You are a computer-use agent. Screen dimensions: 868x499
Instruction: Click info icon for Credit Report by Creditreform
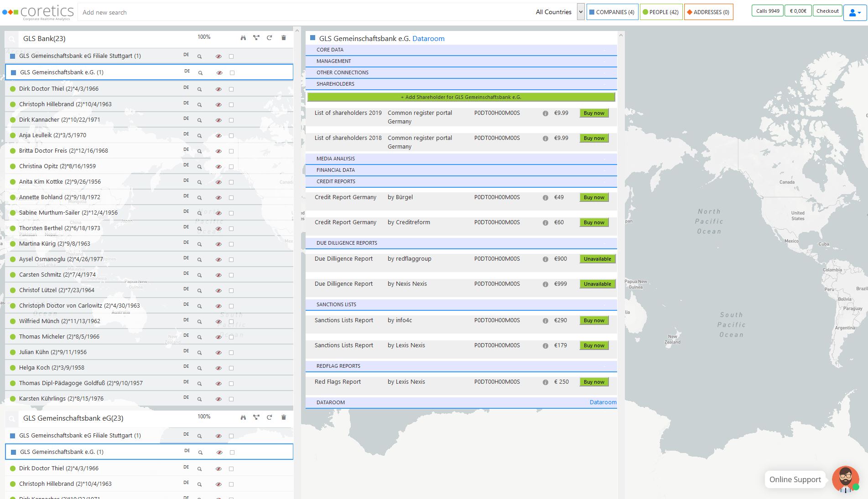click(545, 223)
